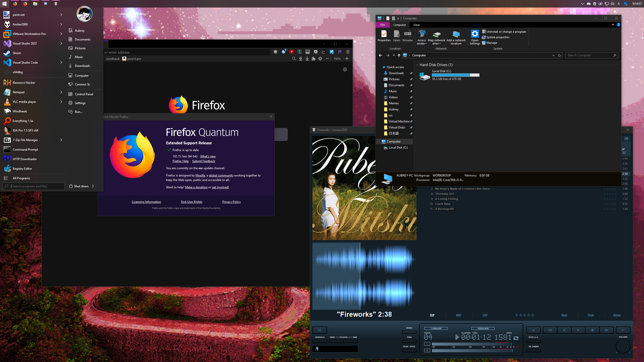Toggle the STOP A.C. button
This screenshot has width=644, height=362.
(533, 341)
